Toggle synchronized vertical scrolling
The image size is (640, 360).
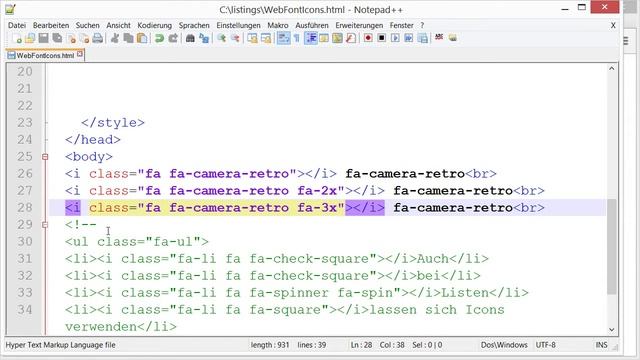point(253,38)
